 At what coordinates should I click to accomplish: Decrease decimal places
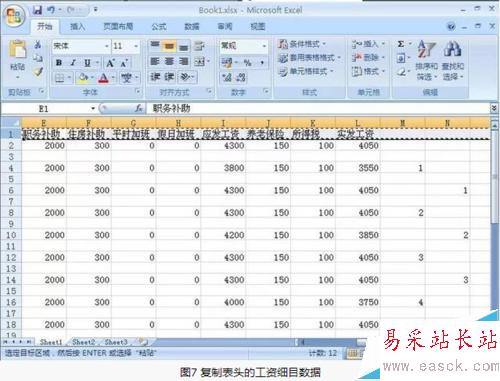(241, 78)
